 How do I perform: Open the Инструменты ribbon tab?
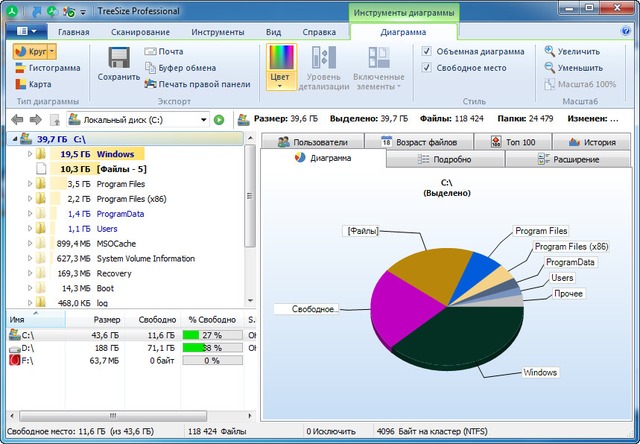(218, 32)
